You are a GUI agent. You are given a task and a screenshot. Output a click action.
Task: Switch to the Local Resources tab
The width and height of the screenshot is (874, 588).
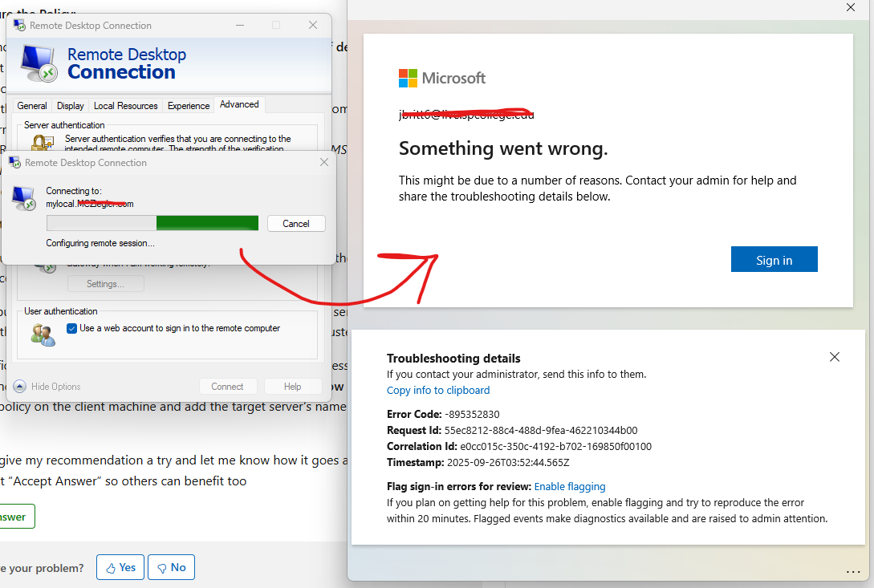click(x=125, y=106)
